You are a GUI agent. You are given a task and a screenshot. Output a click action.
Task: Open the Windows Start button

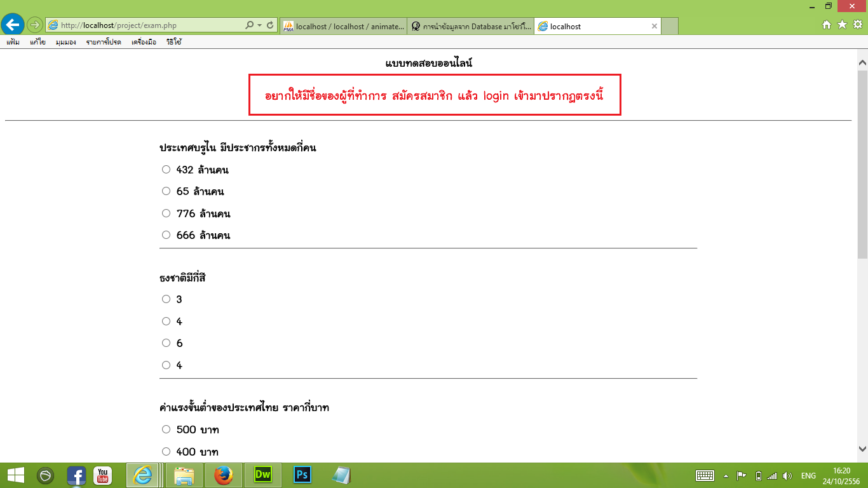click(15, 475)
